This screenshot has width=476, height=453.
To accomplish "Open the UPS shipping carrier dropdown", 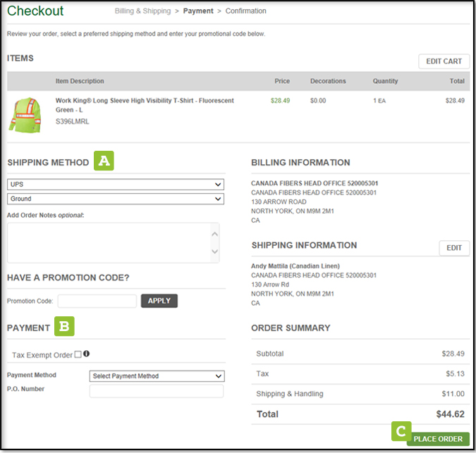I will click(116, 184).
